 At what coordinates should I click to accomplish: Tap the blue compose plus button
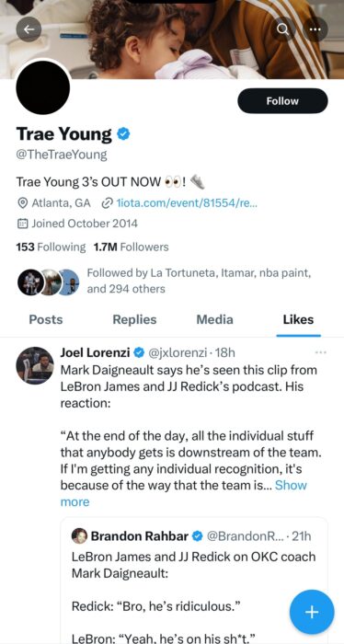click(312, 613)
